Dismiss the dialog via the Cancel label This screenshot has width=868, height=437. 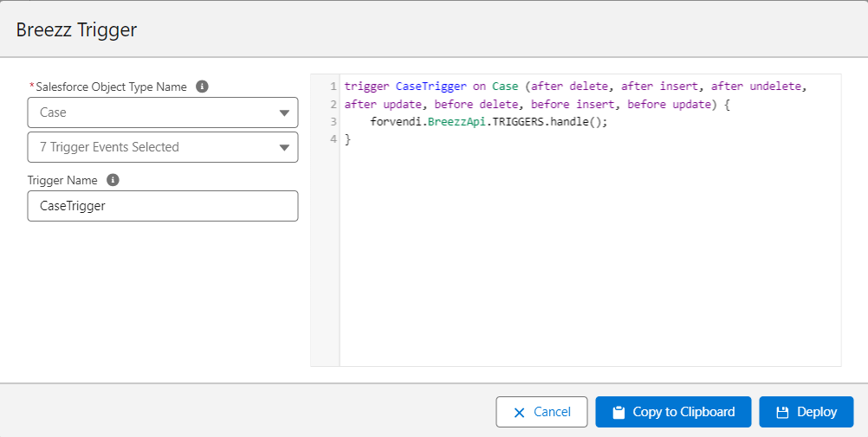[x=552, y=412]
